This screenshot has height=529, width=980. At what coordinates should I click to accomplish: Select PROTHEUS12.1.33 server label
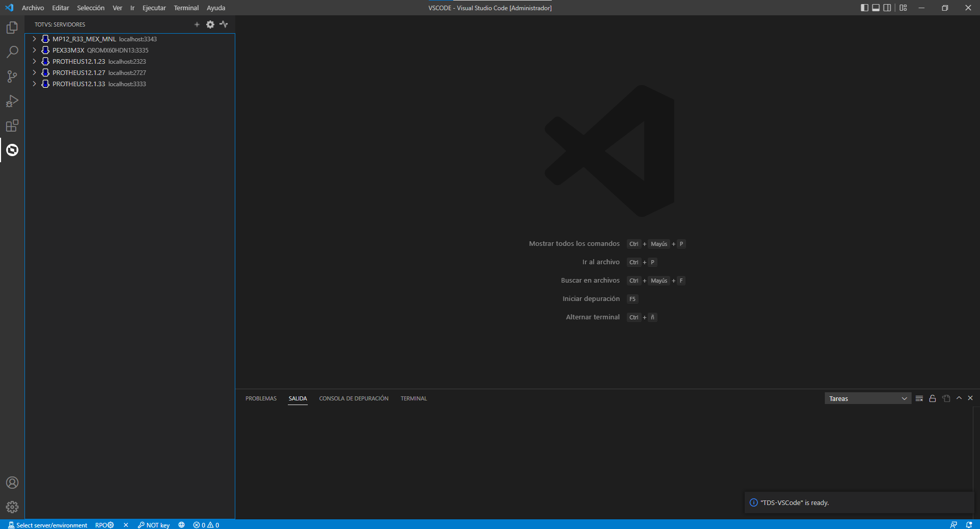pos(79,84)
